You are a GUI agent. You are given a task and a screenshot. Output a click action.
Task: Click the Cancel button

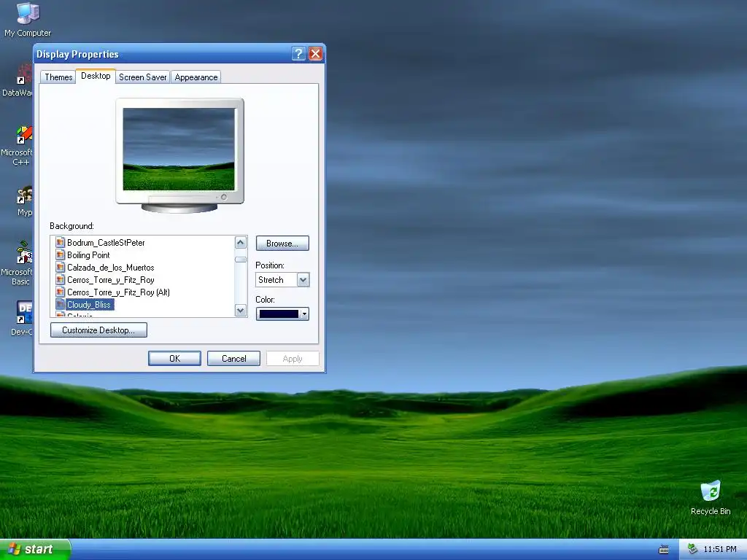(233, 359)
